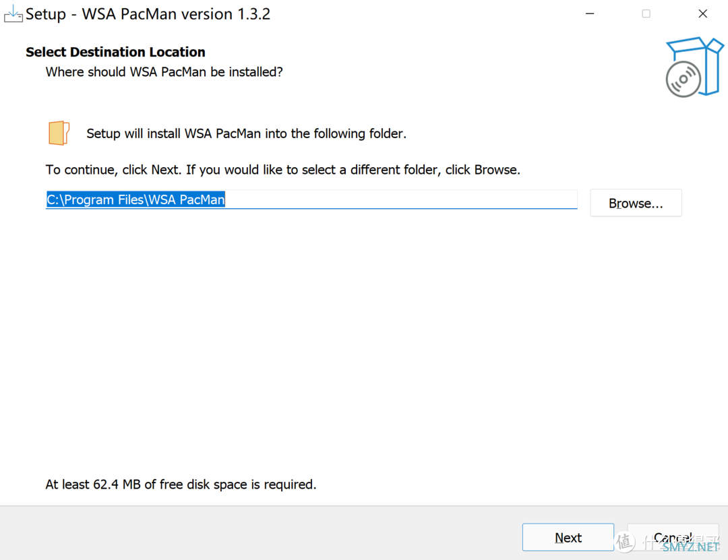This screenshot has width=728, height=560.
Task: Click the orange folder icon
Action: tap(59, 133)
